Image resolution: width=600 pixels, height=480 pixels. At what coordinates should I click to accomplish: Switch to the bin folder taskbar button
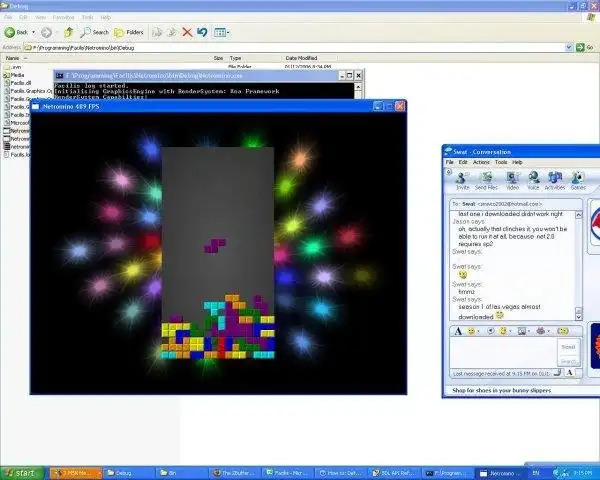[x=182, y=473]
